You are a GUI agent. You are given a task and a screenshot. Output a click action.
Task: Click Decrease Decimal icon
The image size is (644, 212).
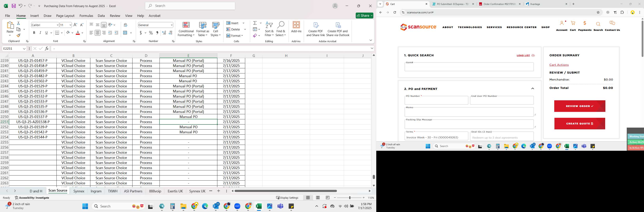pyautogui.click(x=171, y=33)
